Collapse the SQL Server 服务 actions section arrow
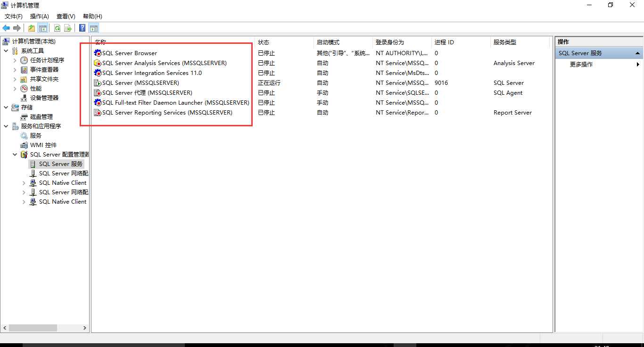Image resolution: width=644 pixels, height=347 pixels. pyautogui.click(x=637, y=53)
